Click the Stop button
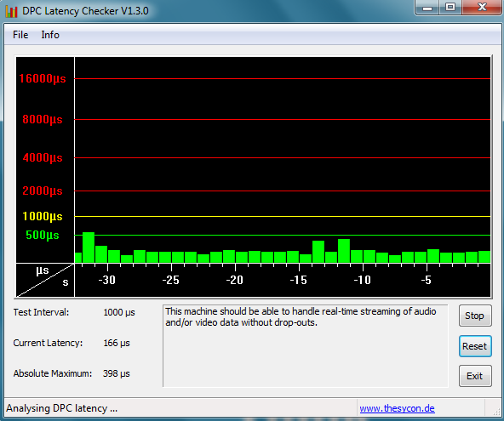 (x=475, y=316)
